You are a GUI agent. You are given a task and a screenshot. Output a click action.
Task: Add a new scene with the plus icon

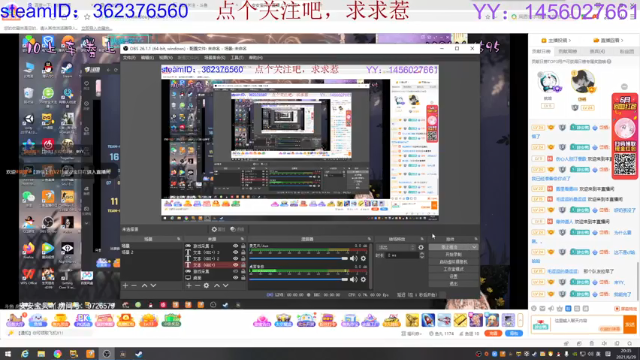coord(125,286)
